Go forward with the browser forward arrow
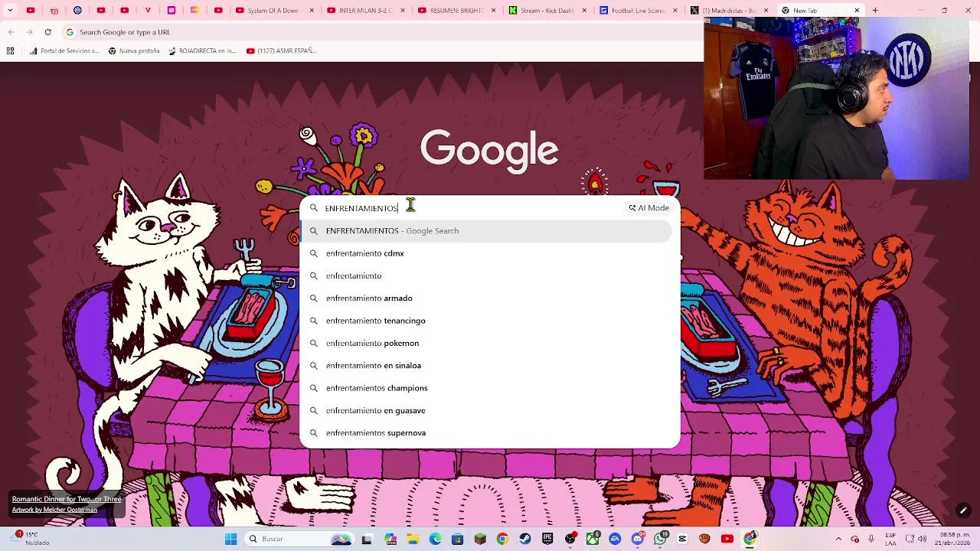Screen dimensions: 980x551 [29, 32]
